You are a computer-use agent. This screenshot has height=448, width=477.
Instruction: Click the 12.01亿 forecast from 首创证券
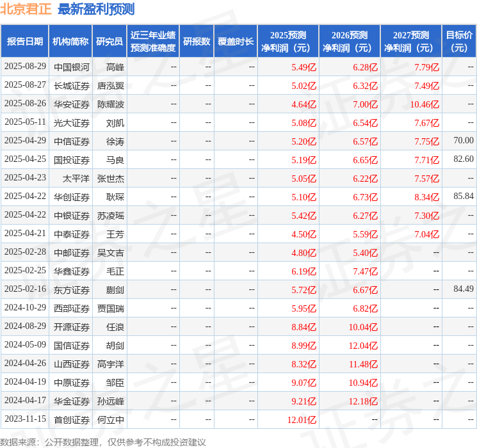tap(303, 420)
